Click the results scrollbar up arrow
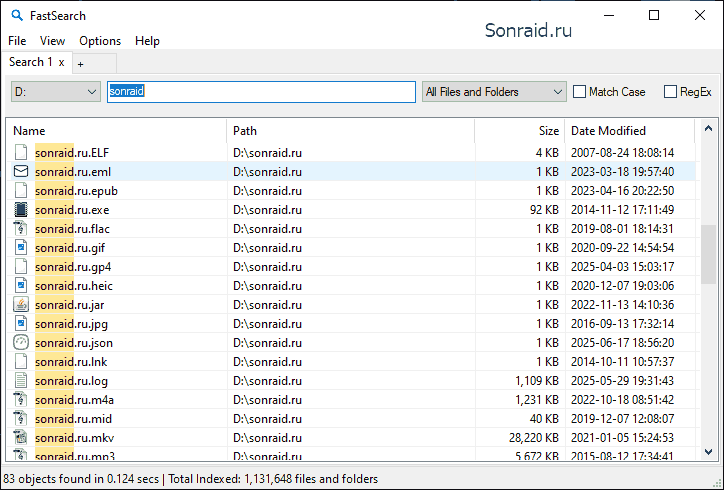The width and height of the screenshot is (724, 490). [x=708, y=128]
